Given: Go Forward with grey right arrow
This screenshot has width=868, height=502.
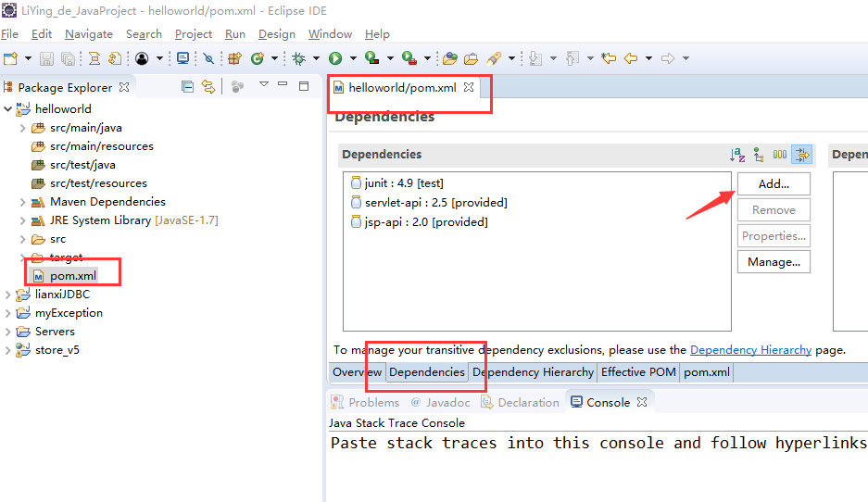Looking at the screenshot, I should (x=668, y=58).
